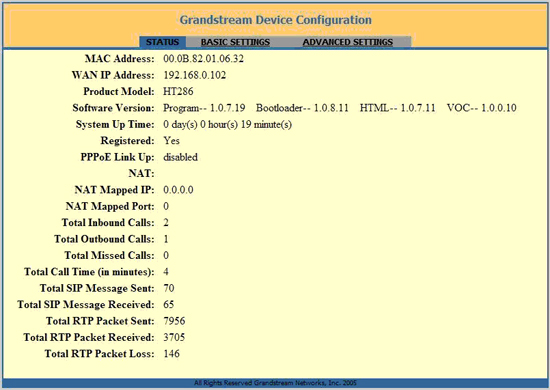Select the NAT Mapped IP value 0.0.0.0
This screenshot has width=550, height=390.
(x=178, y=190)
